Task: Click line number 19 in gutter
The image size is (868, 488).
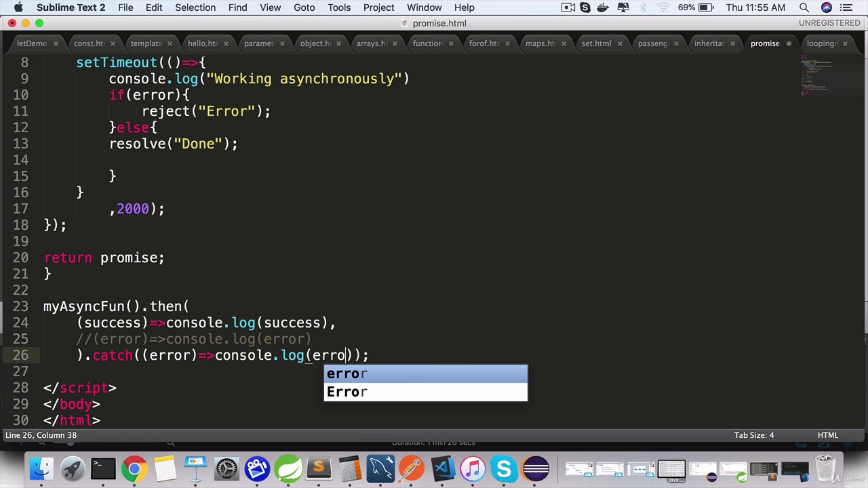Action: point(20,241)
